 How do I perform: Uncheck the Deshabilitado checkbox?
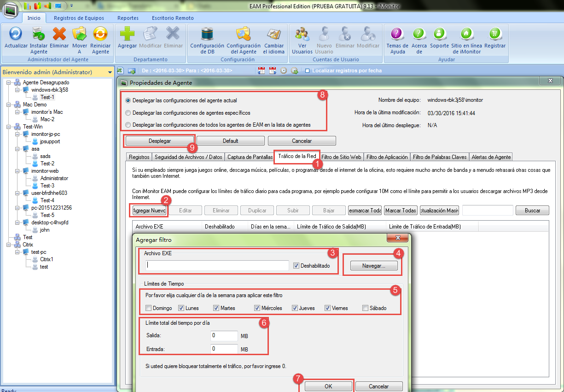click(297, 266)
